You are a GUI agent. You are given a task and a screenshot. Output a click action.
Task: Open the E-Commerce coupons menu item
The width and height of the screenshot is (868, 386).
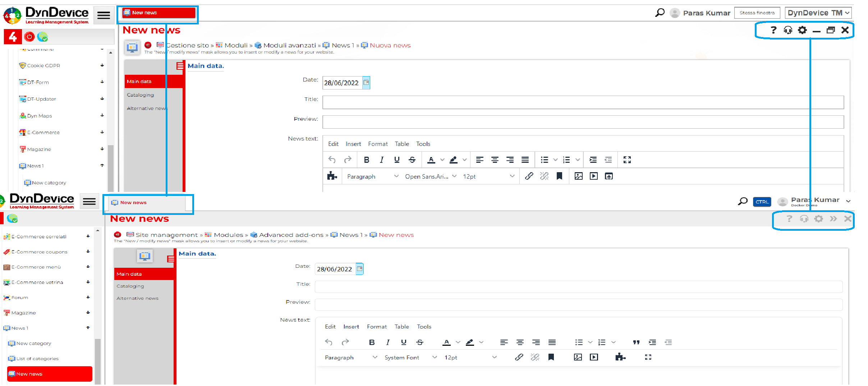pos(39,252)
